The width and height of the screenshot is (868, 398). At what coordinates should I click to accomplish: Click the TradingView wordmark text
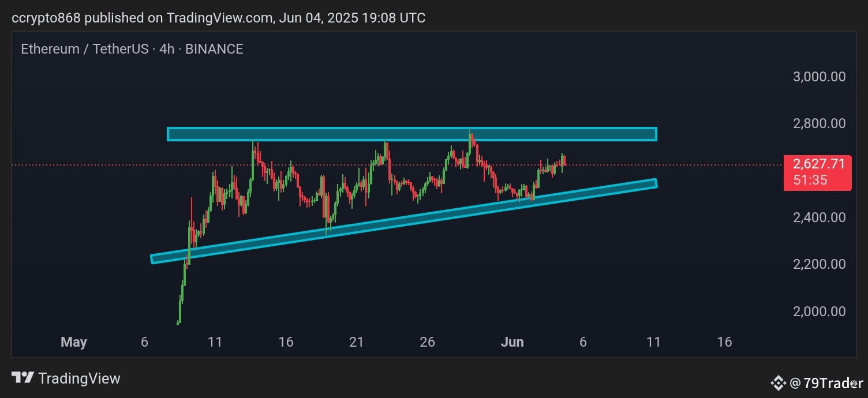(x=80, y=378)
